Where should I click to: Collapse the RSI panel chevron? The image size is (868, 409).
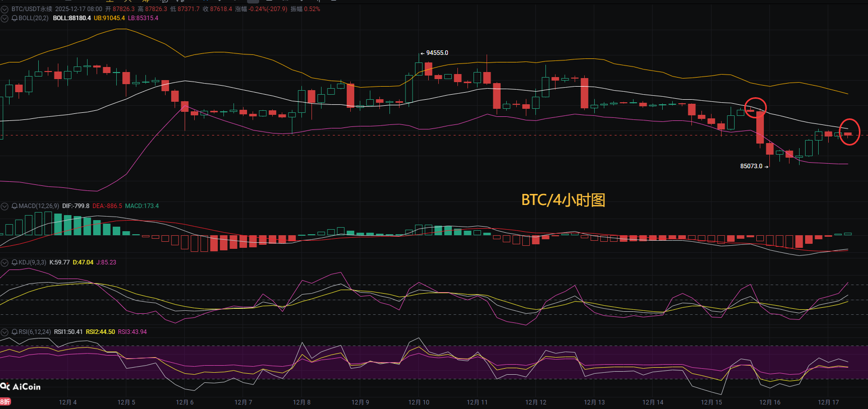(5, 332)
